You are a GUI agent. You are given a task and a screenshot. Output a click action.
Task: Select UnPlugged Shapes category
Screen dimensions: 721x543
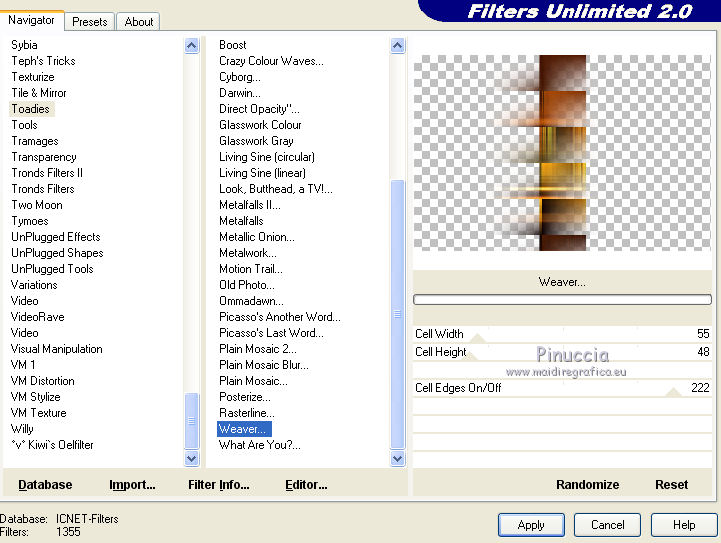pyautogui.click(x=57, y=253)
